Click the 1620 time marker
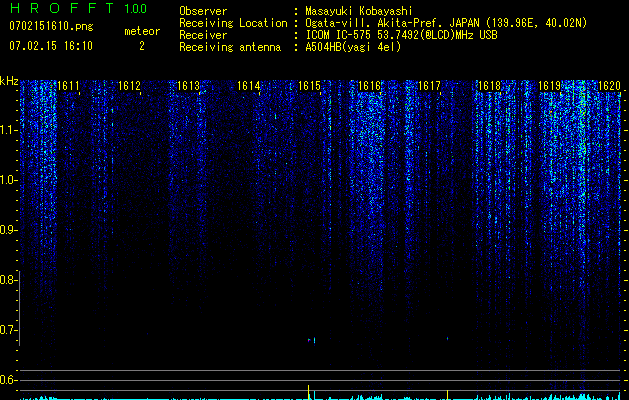629x400 pixels. coord(609,85)
